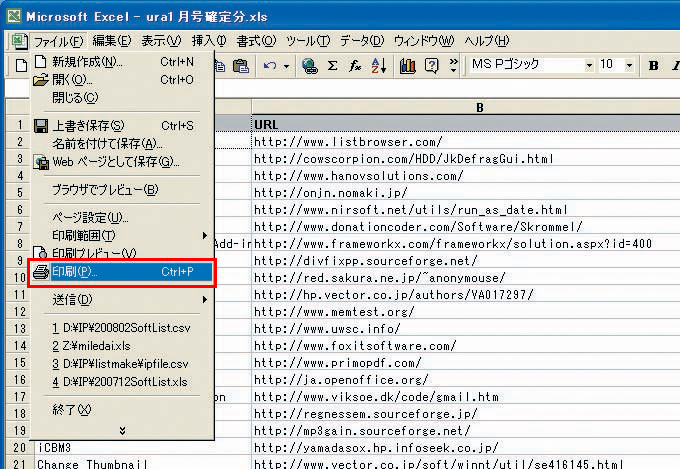Image resolution: width=680 pixels, height=469 pixels.
Task: Click cell containing iCBM3
Action: 143,448
